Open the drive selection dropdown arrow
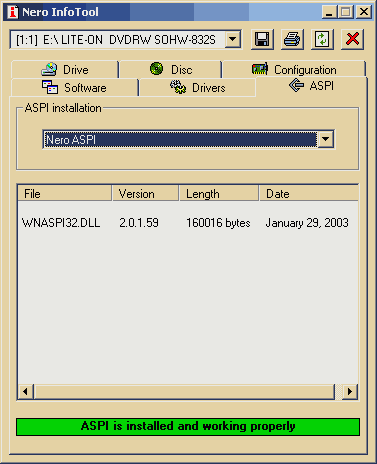The width and height of the screenshot is (377, 464). [x=233, y=40]
